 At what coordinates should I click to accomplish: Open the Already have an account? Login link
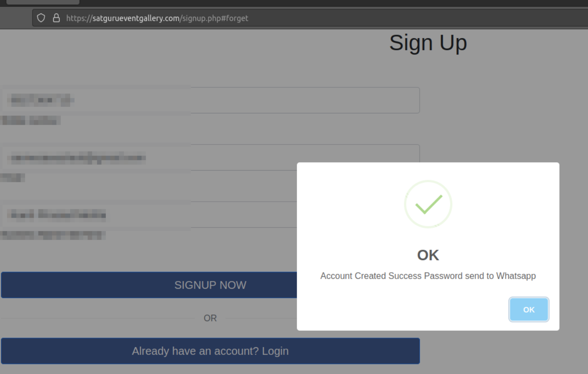210,351
